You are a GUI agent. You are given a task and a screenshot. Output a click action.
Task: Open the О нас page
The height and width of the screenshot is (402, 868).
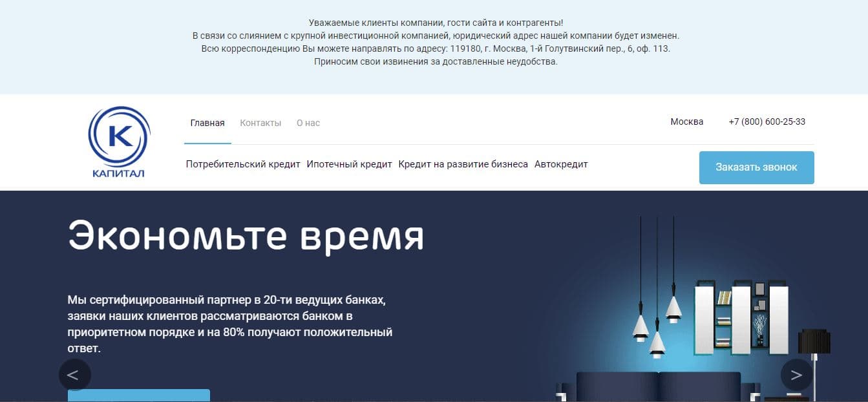point(308,122)
